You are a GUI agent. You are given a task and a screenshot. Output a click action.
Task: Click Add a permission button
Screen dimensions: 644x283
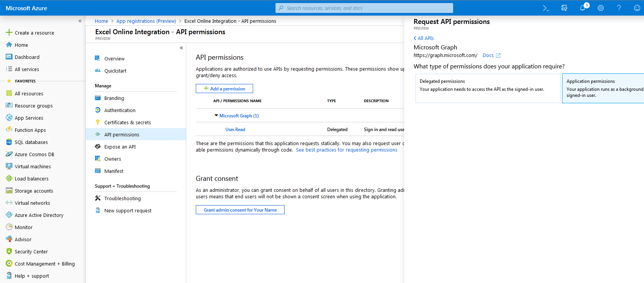click(224, 89)
